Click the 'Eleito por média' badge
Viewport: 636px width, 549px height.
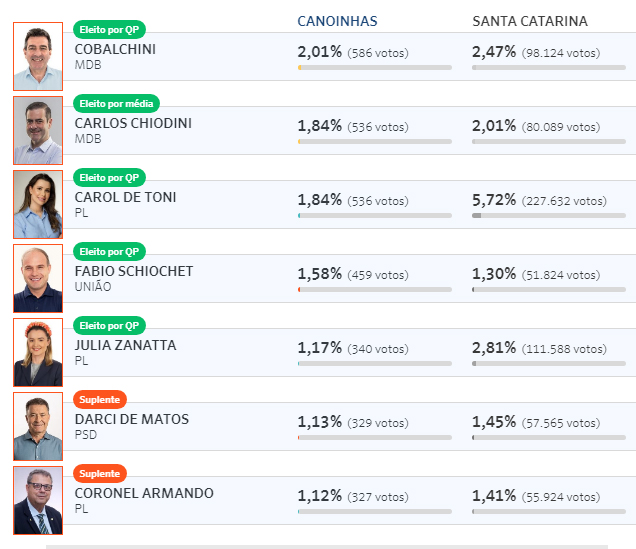point(116,104)
